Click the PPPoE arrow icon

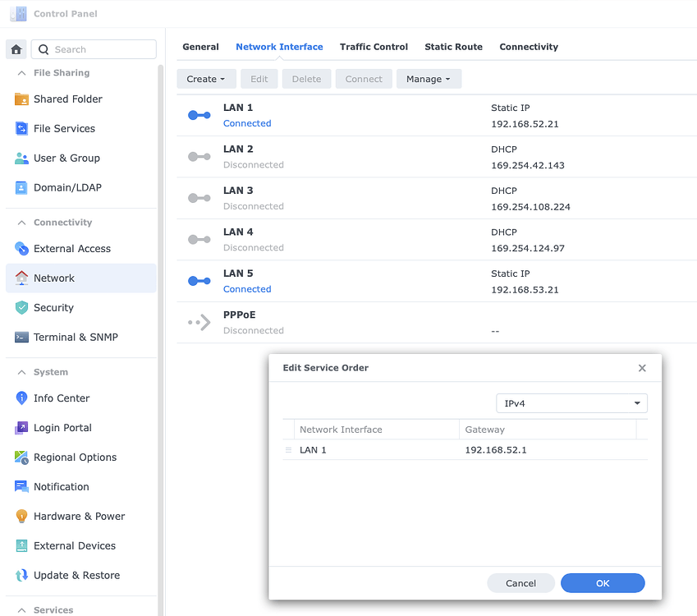tap(199, 323)
